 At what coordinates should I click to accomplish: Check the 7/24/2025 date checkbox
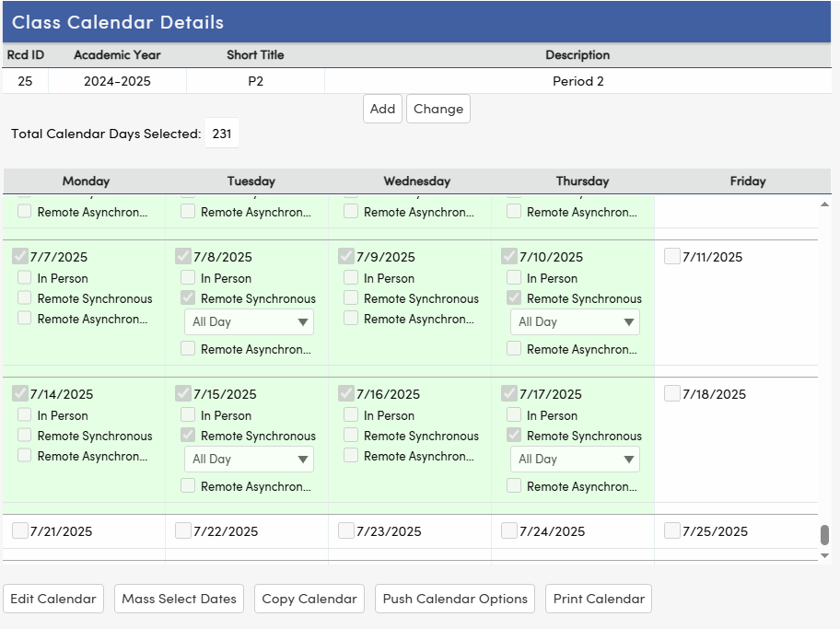pos(509,530)
